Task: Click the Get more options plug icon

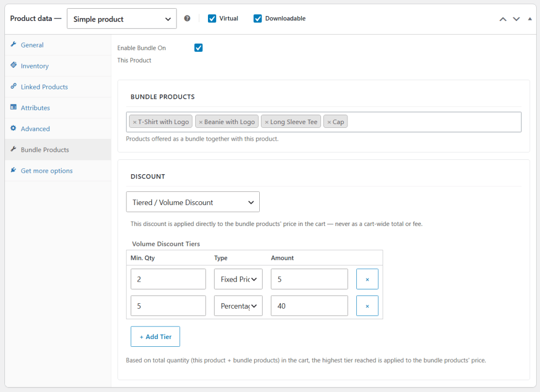Action: 13,170
